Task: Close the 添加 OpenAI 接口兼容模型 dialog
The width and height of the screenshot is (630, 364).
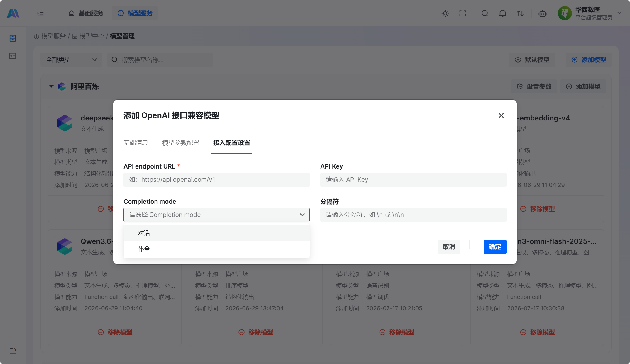Action: [x=501, y=115]
